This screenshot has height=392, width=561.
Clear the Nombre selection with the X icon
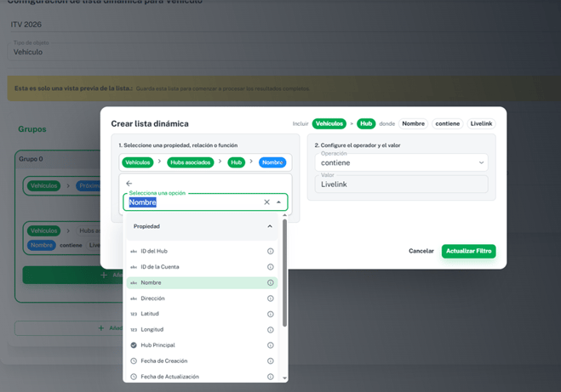[x=266, y=202]
